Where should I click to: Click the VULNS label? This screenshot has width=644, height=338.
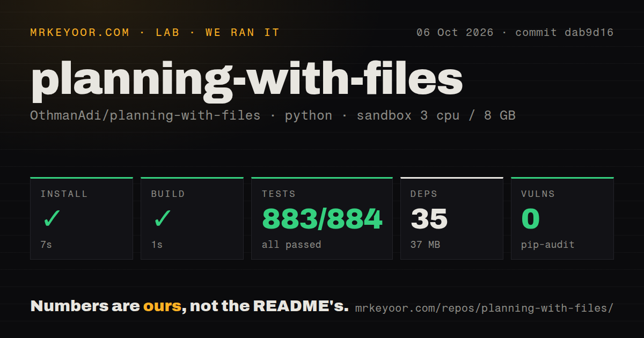pyautogui.click(x=538, y=194)
